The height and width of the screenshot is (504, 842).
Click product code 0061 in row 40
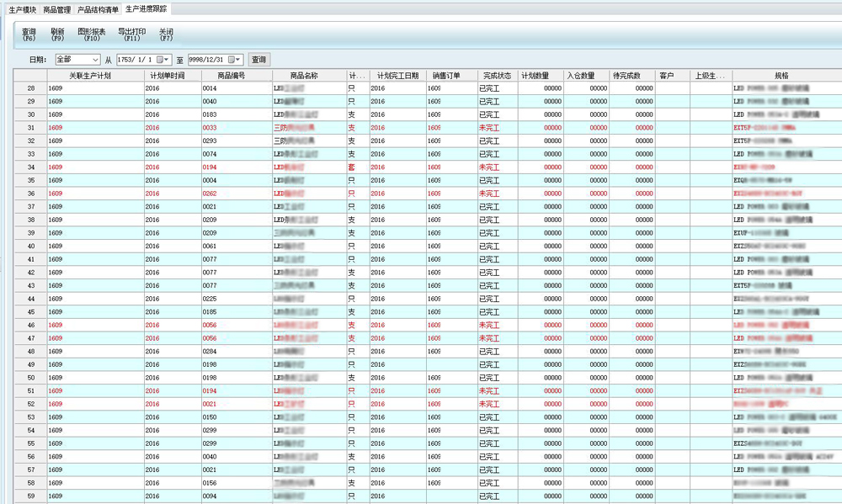click(x=210, y=246)
